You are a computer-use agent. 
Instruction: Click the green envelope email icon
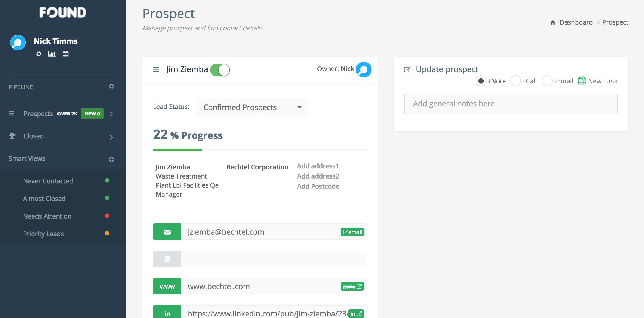click(167, 232)
